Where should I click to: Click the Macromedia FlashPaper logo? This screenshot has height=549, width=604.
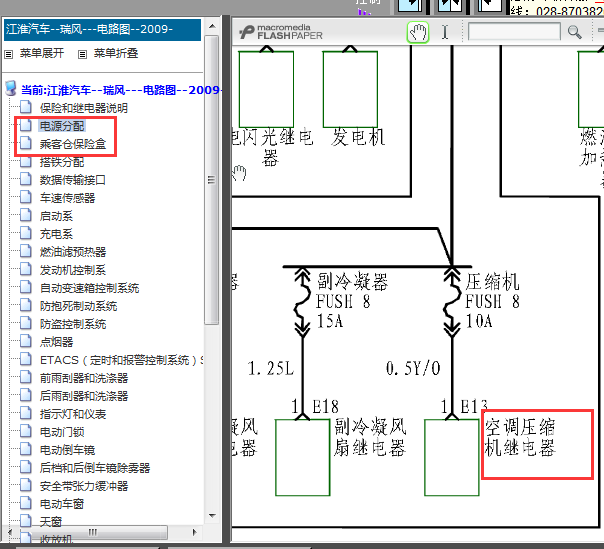click(281, 32)
